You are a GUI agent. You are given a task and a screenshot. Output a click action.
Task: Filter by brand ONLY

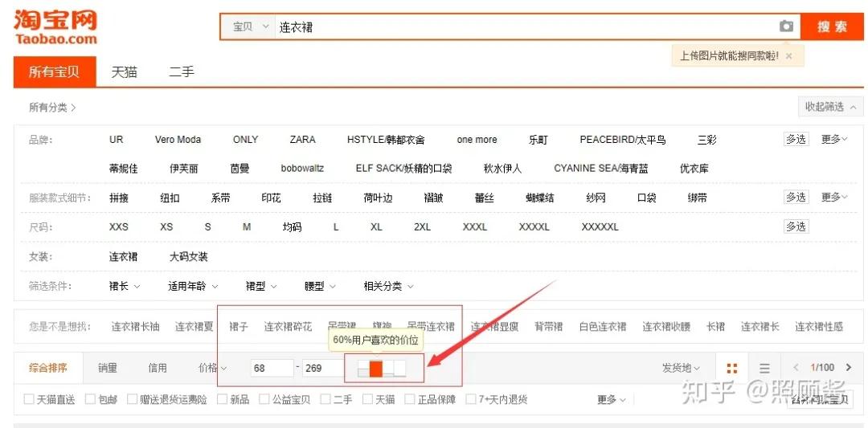tap(245, 140)
